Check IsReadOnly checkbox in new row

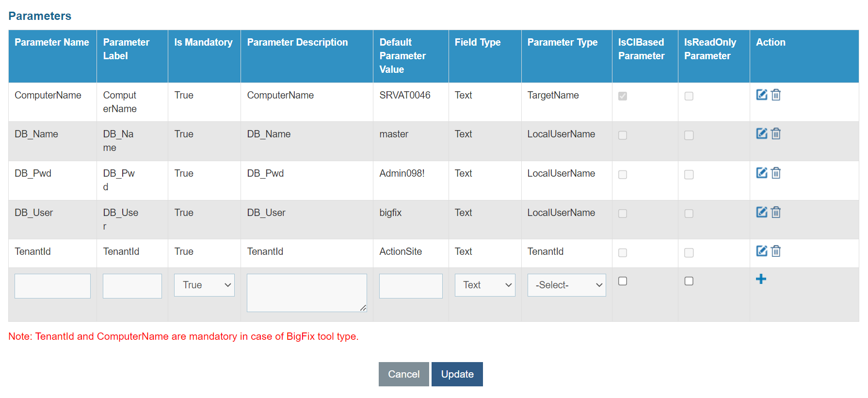pos(689,281)
